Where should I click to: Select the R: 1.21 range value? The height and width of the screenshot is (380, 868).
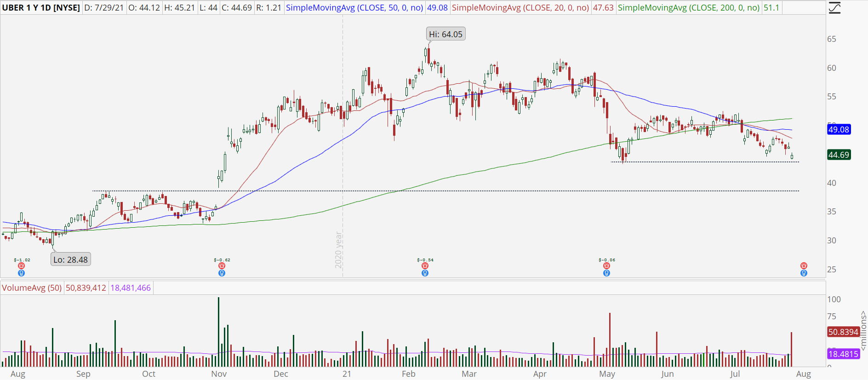[268, 8]
